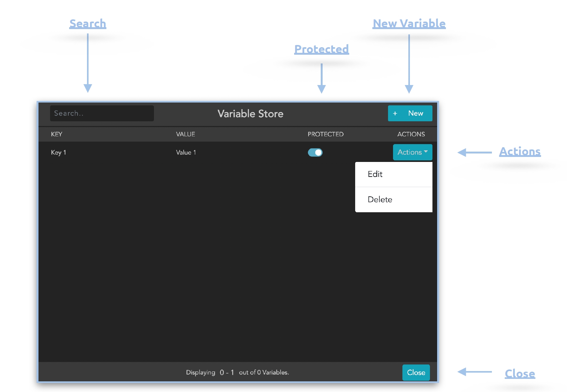Click the VALUE column header

pyautogui.click(x=185, y=134)
